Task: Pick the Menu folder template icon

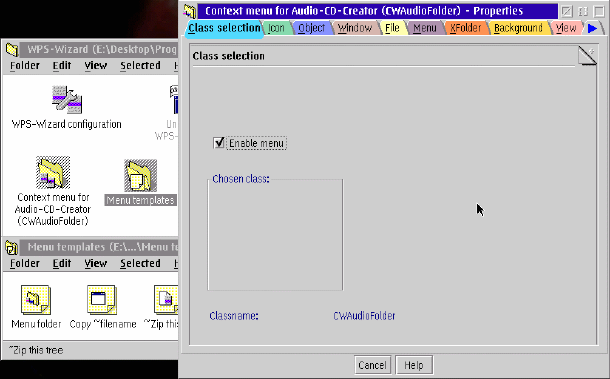Action: pos(36,300)
